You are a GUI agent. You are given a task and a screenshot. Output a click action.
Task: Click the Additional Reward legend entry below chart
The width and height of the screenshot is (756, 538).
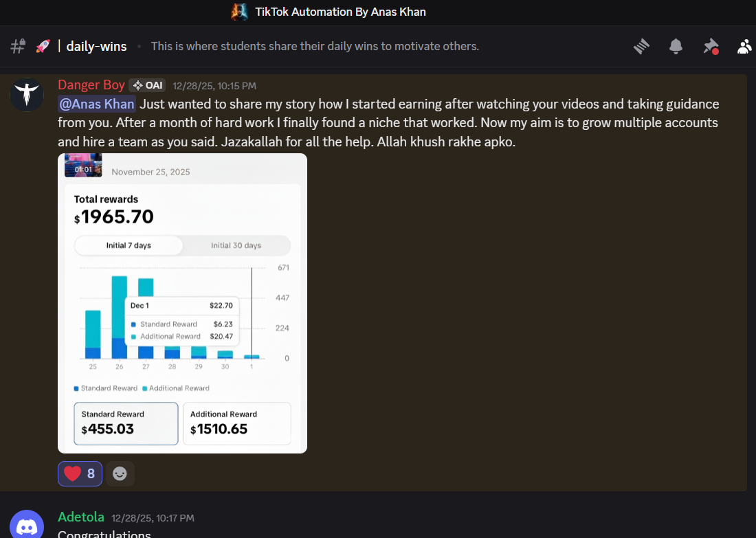pyautogui.click(x=176, y=388)
